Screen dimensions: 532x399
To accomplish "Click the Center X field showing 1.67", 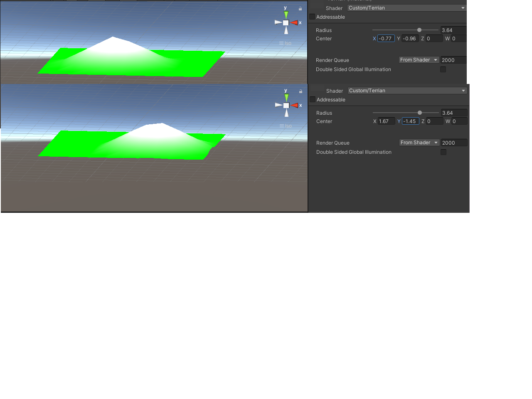I will coord(386,121).
